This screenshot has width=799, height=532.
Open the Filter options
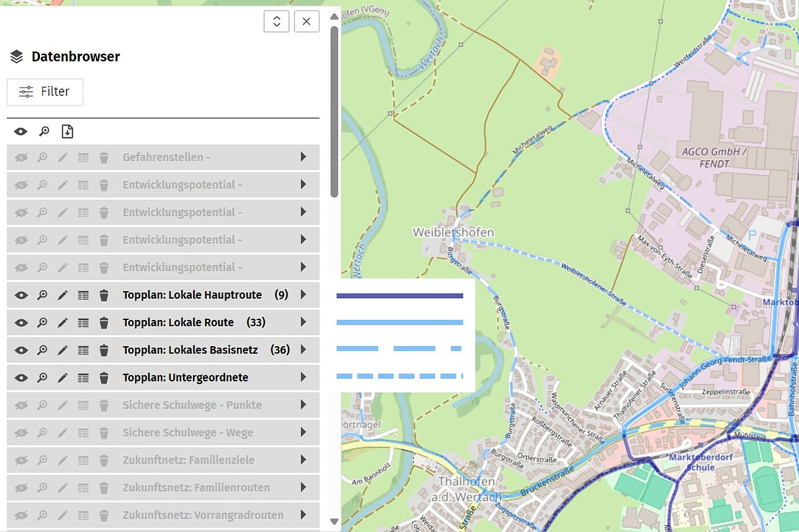pyautogui.click(x=45, y=92)
